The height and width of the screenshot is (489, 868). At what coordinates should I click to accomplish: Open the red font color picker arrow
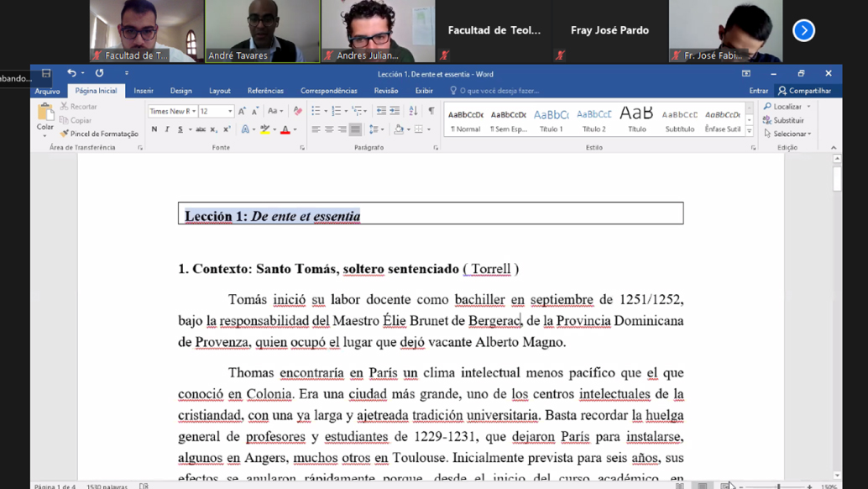(x=295, y=129)
